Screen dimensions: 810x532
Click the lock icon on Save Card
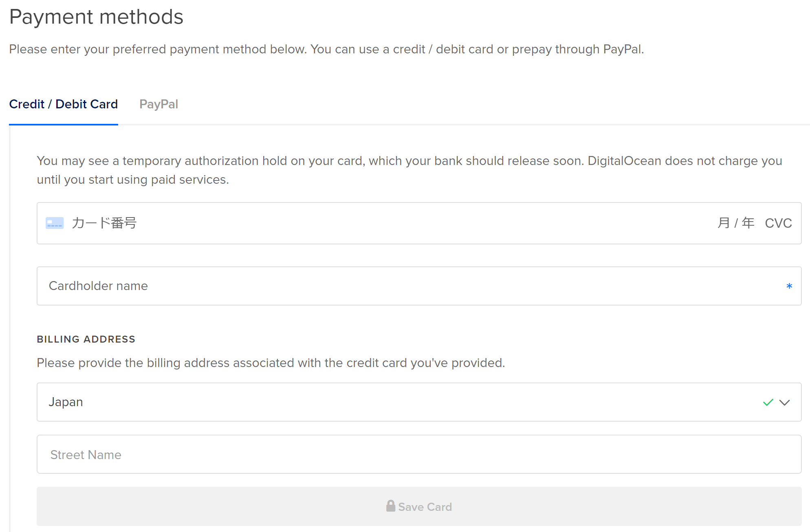pyautogui.click(x=391, y=506)
